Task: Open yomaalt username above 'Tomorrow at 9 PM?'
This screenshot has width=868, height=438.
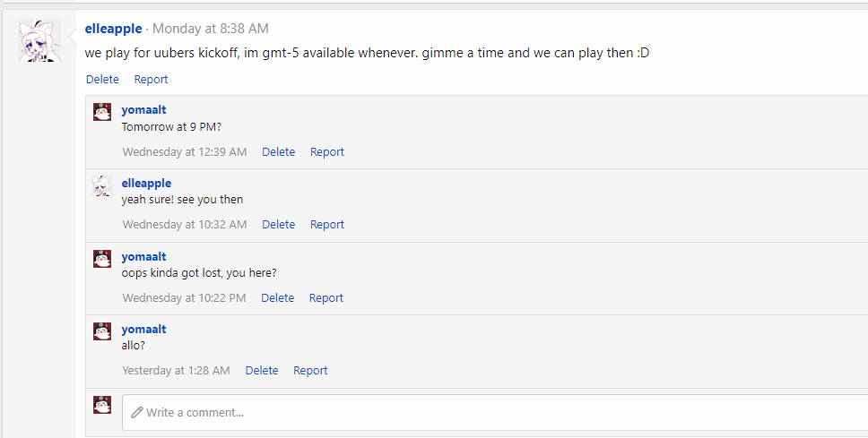Action: (143, 110)
